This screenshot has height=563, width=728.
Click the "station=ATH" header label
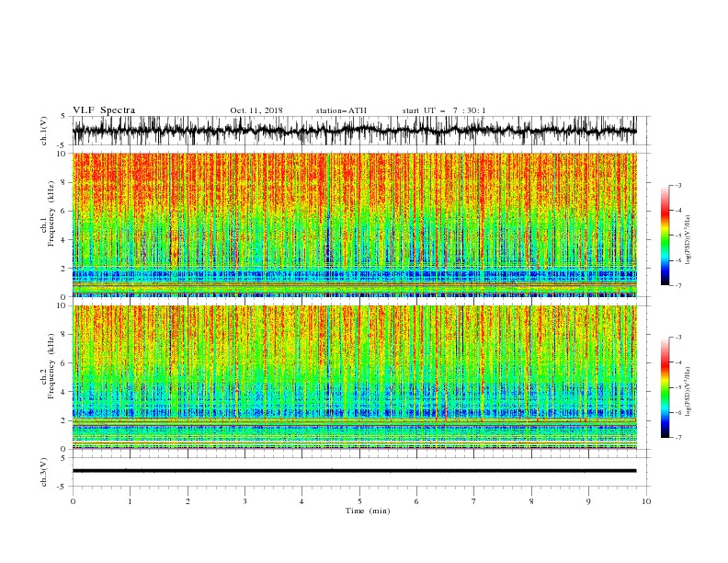coord(341,110)
